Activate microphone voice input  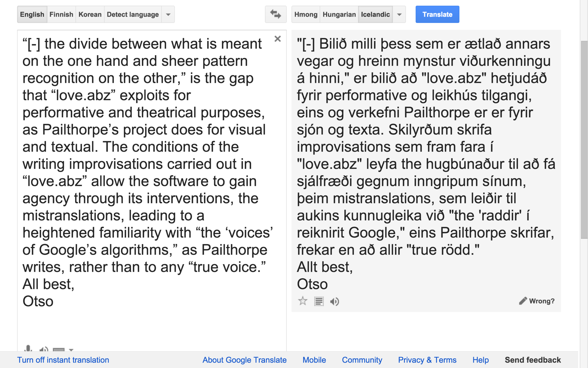point(28,349)
